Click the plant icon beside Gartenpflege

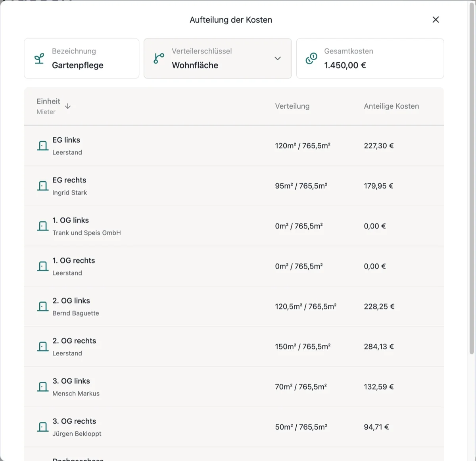point(39,59)
